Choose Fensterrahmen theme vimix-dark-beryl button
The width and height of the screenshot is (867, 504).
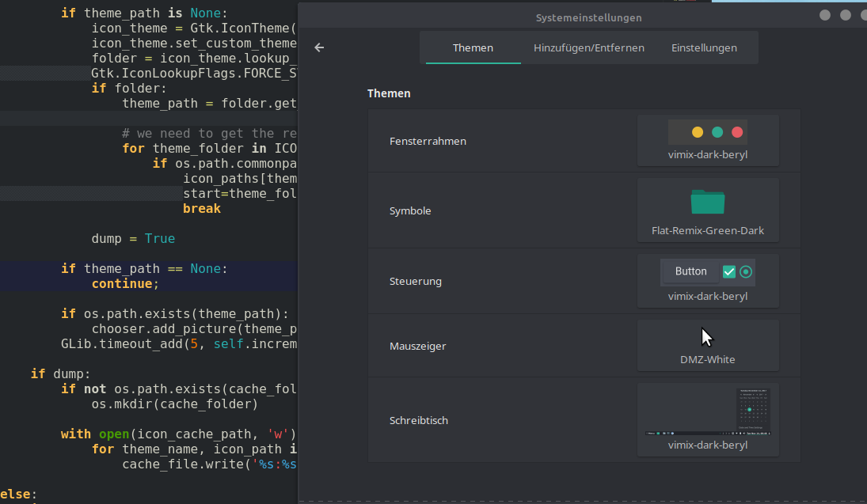[708, 140]
